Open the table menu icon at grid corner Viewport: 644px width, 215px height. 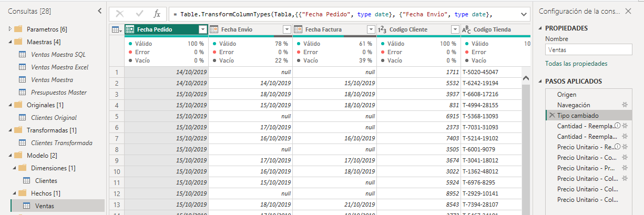pos(116,29)
